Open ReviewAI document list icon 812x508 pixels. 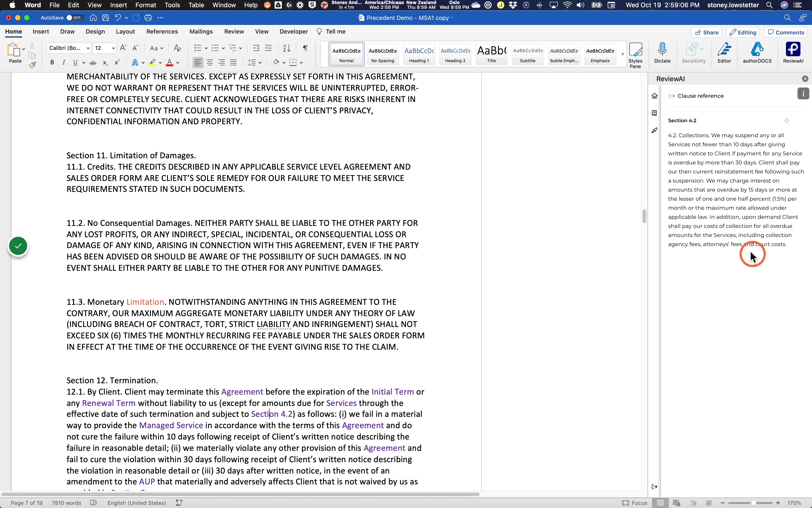pos(654,113)
